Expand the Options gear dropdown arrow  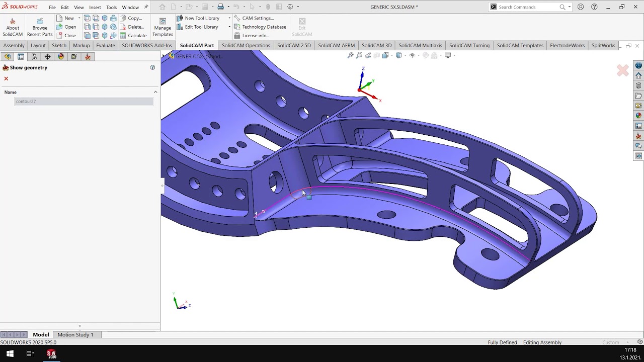pyautogui.click(x=298, y=7)
